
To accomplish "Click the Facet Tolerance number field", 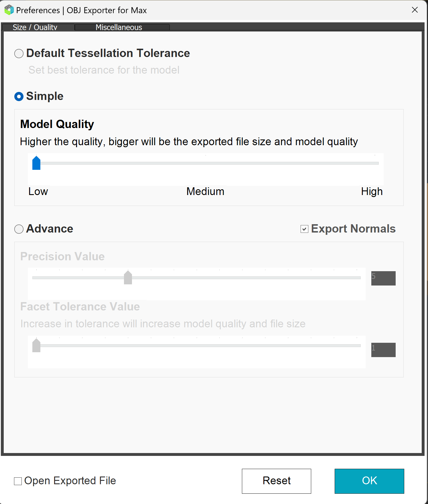I will click(x=383, y=350).
